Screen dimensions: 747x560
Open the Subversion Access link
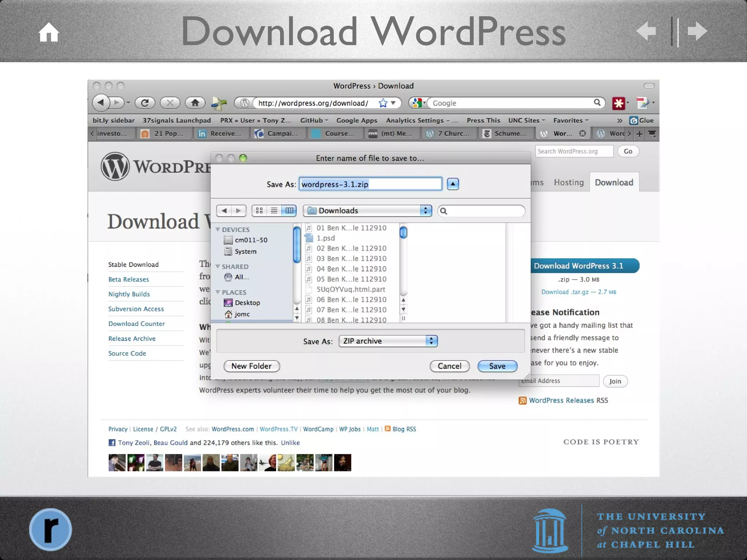(x=136, y=309)
